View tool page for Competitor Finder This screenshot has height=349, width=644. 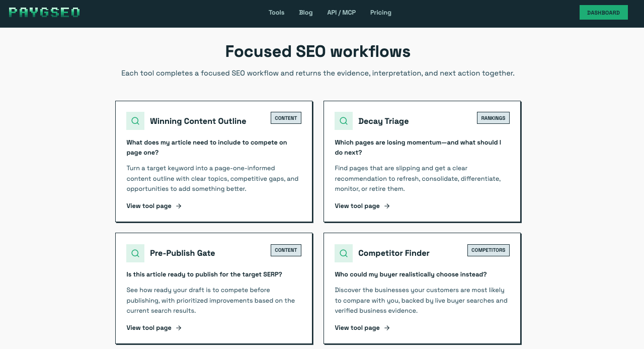point(362,328)
